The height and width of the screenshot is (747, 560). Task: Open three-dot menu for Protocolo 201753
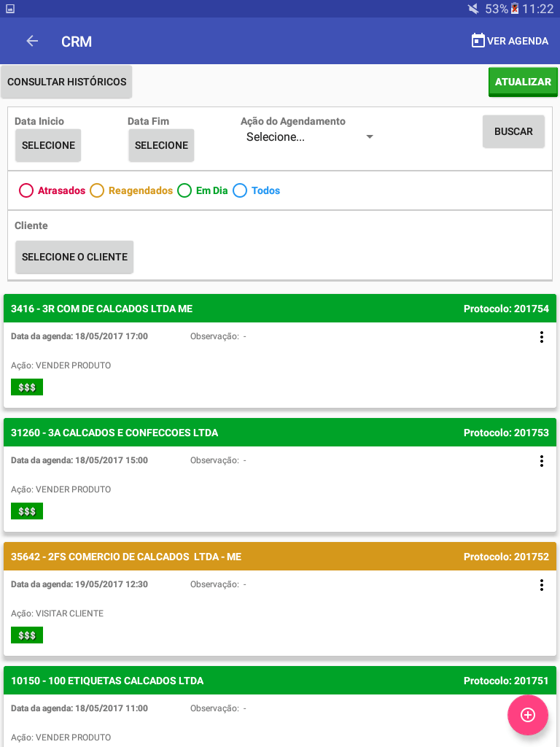tap(542, 461)
